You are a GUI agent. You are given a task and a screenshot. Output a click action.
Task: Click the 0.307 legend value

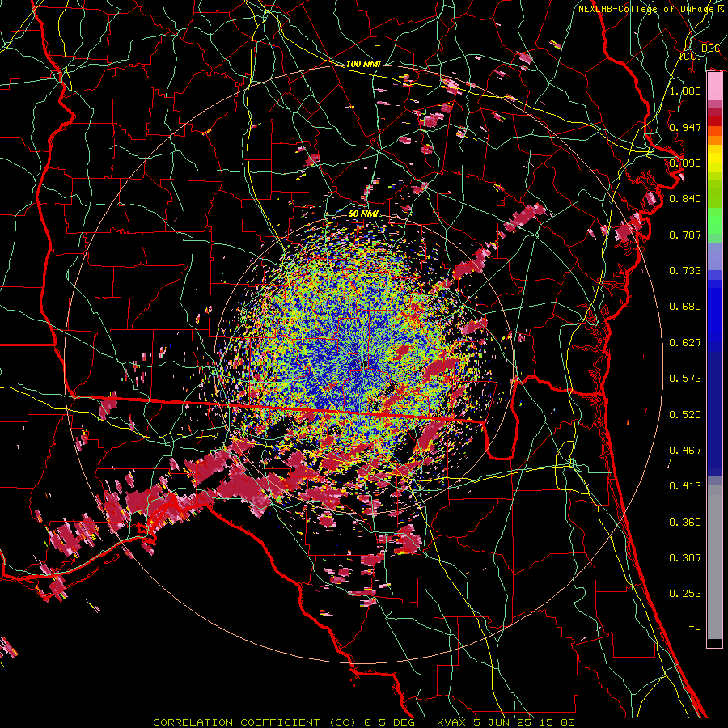[x=685, y=557]
